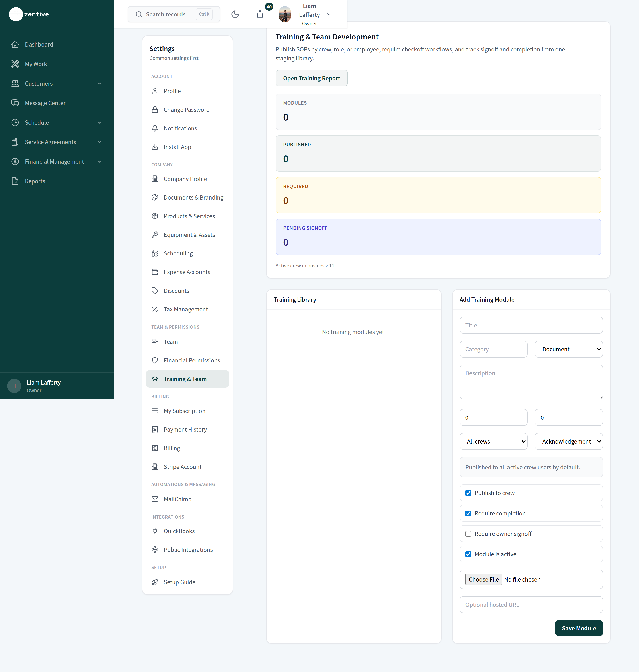Open Company Profile settings
Image resolution: width=639 pixels, height=672 pixels.
click(x=187, y=179)
